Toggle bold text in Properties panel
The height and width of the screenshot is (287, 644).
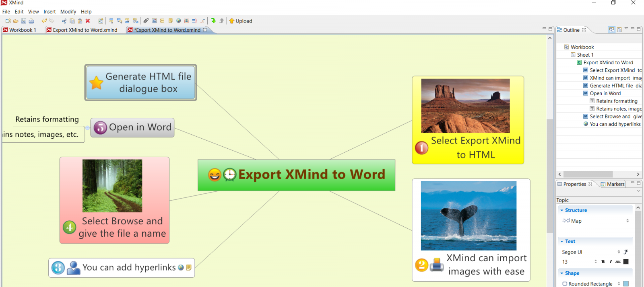pos(603,262)
